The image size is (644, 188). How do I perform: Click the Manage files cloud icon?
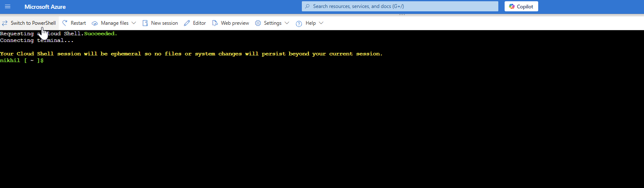click(95, 23)
